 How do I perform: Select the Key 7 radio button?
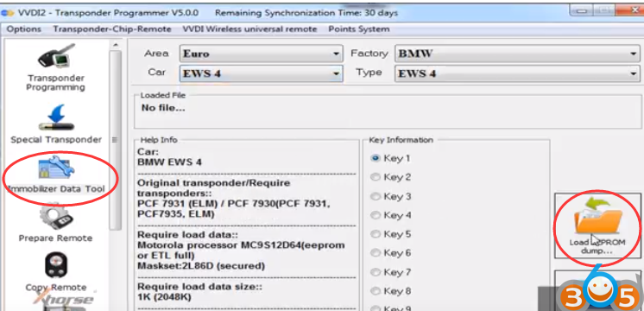tap(375, 272)
